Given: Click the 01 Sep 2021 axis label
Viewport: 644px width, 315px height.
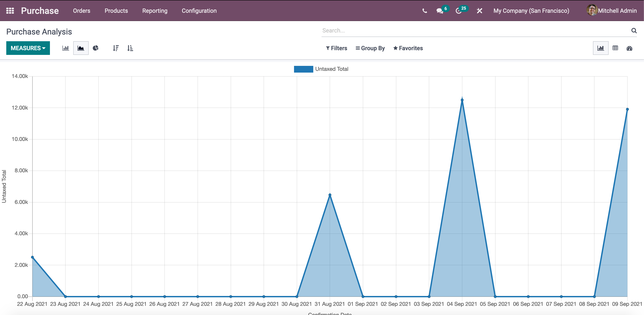Looking at the screenshot, I should pos(363,304).
